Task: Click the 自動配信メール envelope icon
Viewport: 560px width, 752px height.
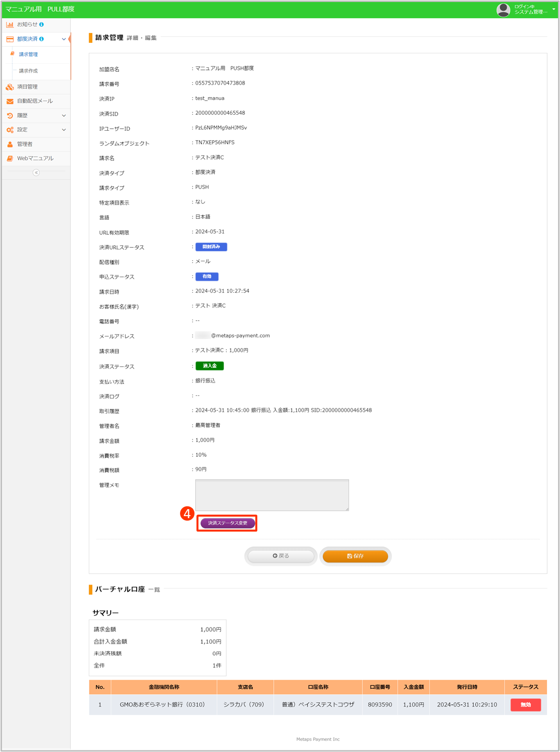Action: point(10,101)
